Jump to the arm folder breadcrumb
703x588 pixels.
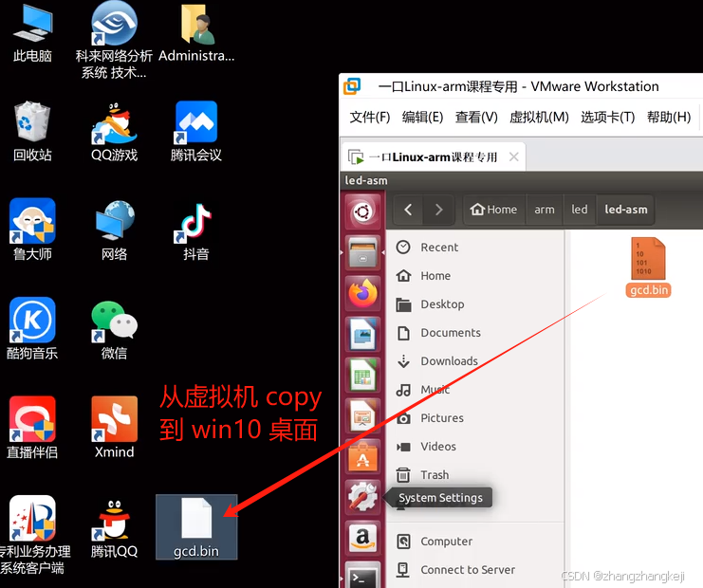tap(545, 210)
